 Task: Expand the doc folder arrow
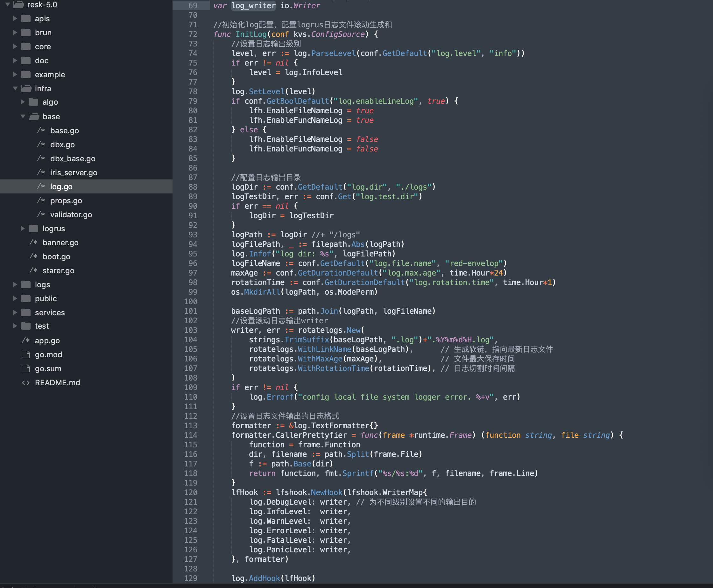(x=15, y=60)
